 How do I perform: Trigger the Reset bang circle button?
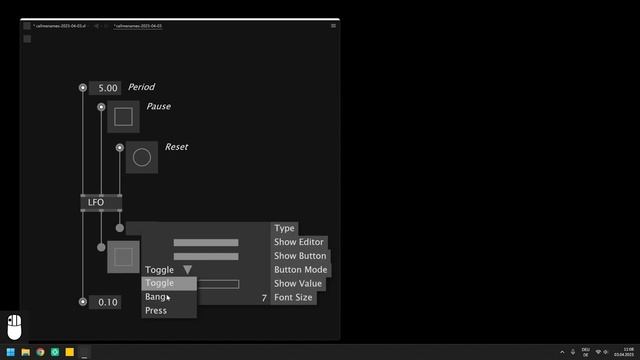[x=142, y=157]
